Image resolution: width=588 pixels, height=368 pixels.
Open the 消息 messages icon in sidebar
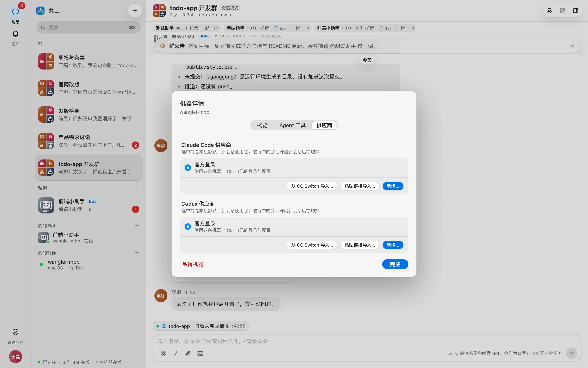(x=15, y=11)
